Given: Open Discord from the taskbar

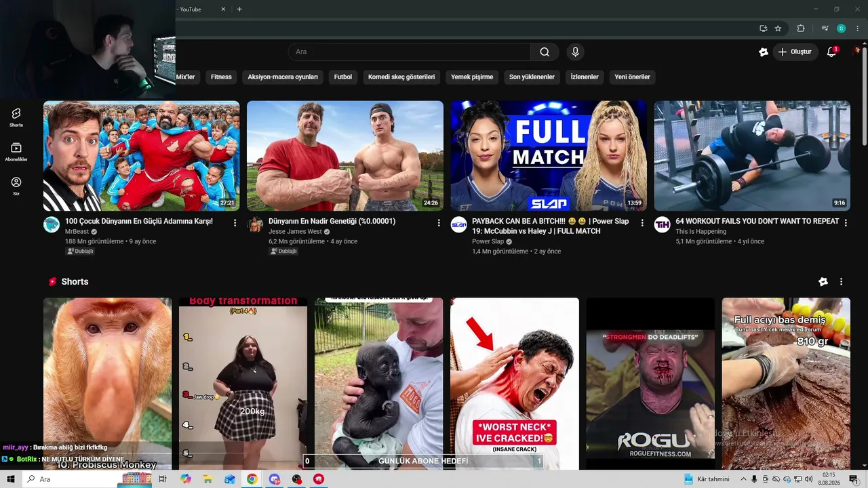Looking at the screenshot, I should pos(274,479).
